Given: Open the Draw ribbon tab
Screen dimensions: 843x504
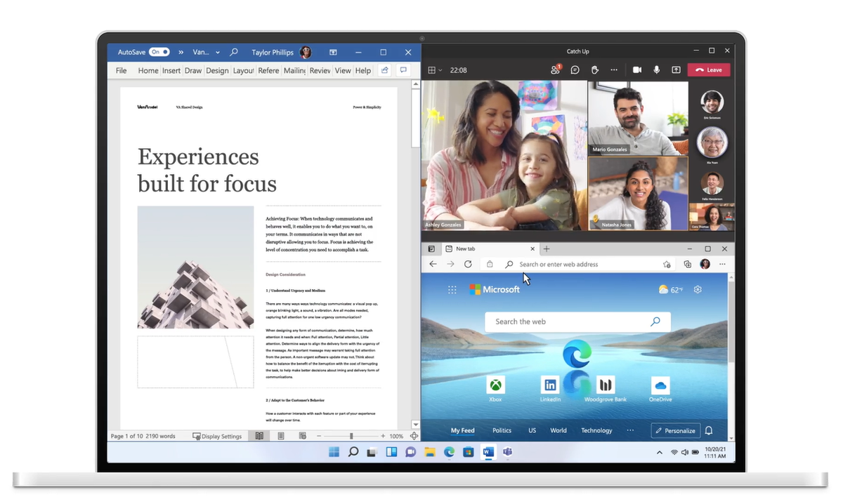Looking at the screenshot, I should [193, 70].
